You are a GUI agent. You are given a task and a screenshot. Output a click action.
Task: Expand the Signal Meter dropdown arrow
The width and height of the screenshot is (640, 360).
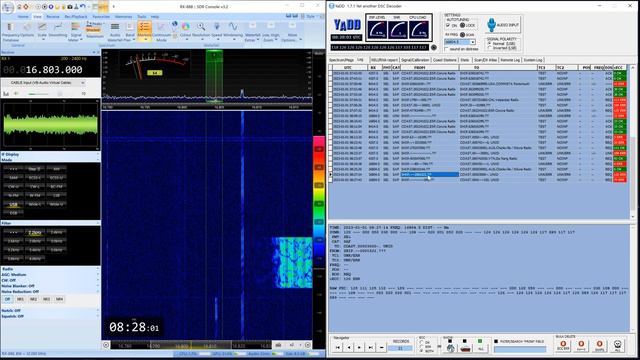click(80, 40)
